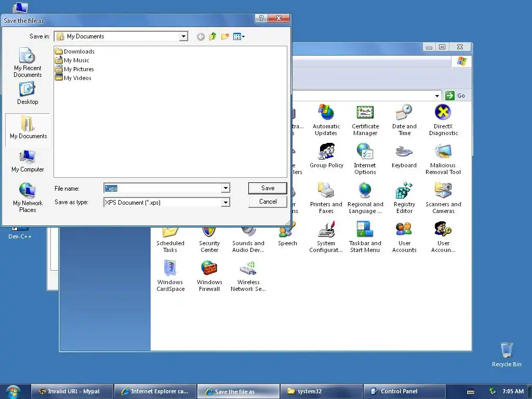
Task: Open Malicious Removal Tool icon
Action: [x=443, y=159]
